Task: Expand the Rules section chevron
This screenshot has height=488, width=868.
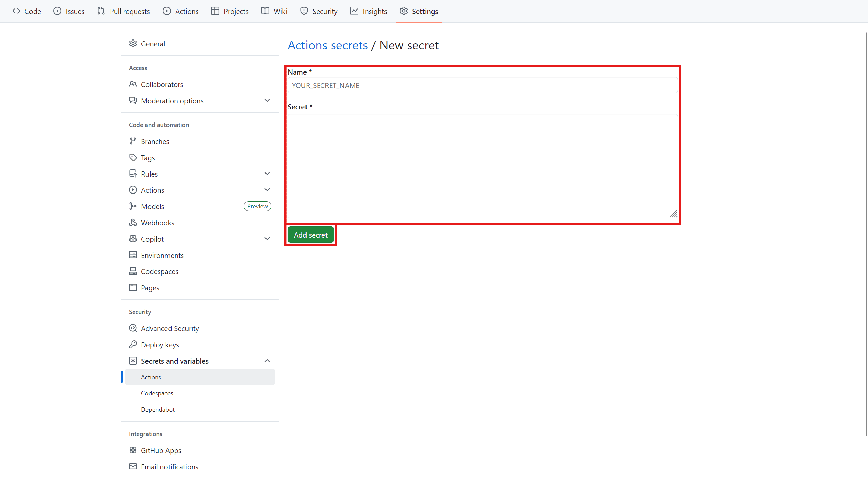Action: 267,174
